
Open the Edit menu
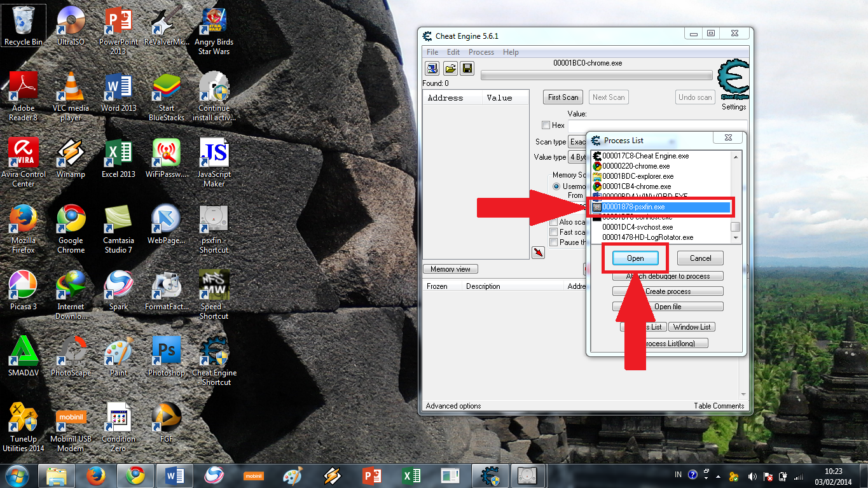453,52
